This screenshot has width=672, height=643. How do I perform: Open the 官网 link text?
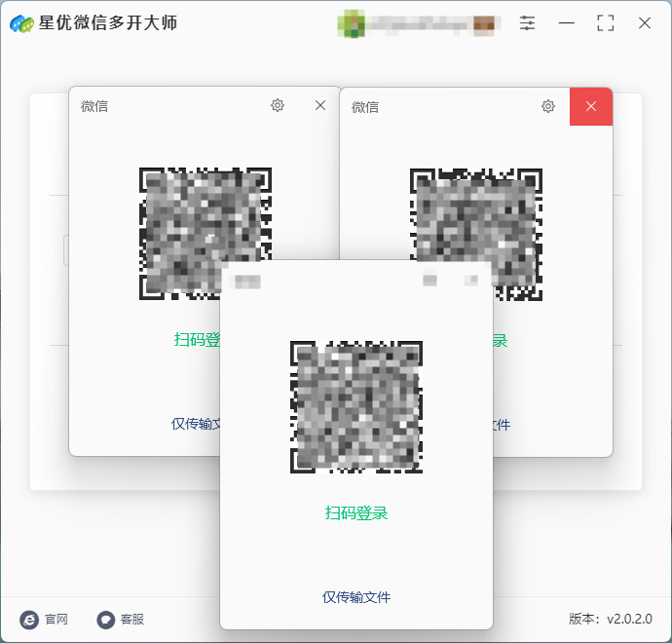(56, 620)
